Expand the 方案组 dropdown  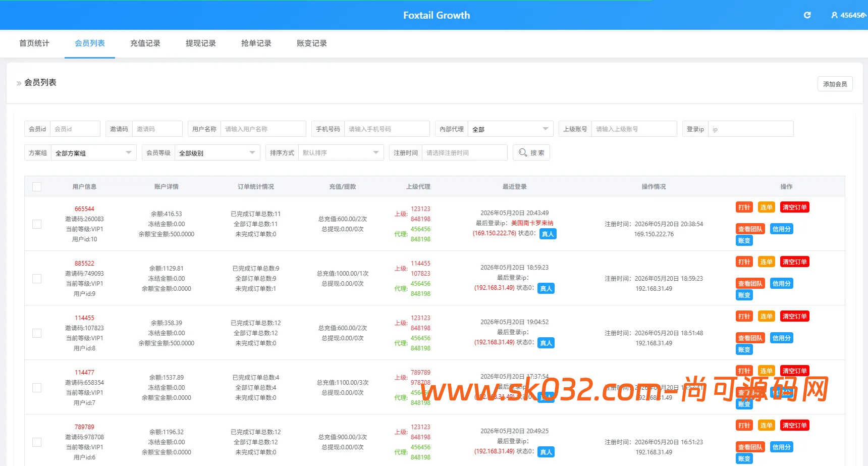click(93, 153)
